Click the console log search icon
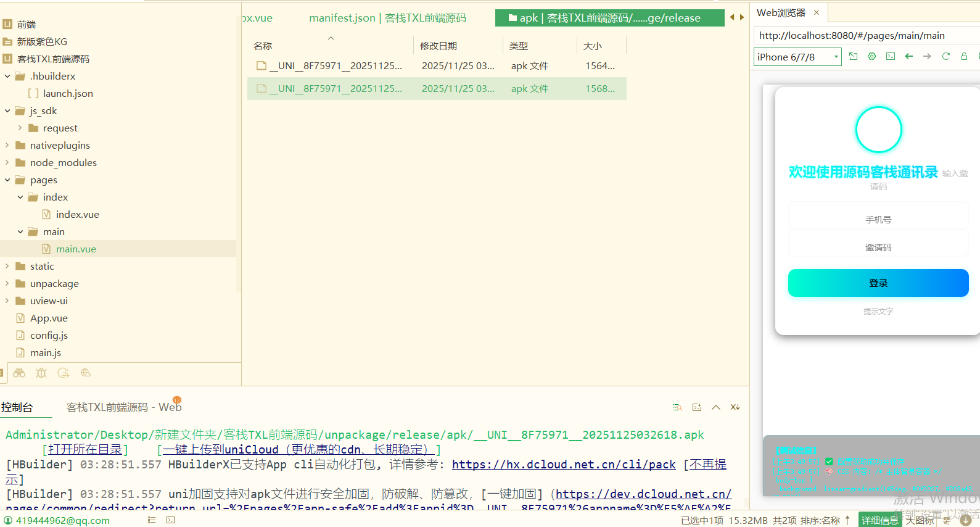The image size is (980, 527). coord(677,407)
